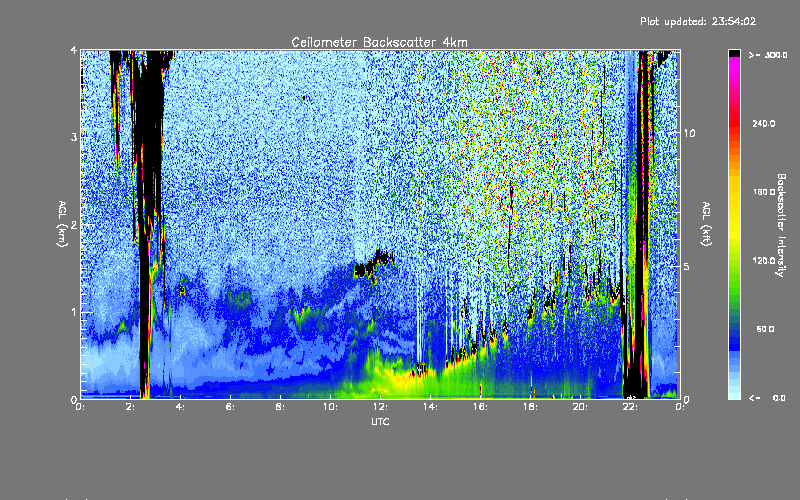Click the '18:' tick on the time axis
The image size is (800, 500).
coord(530,407)
